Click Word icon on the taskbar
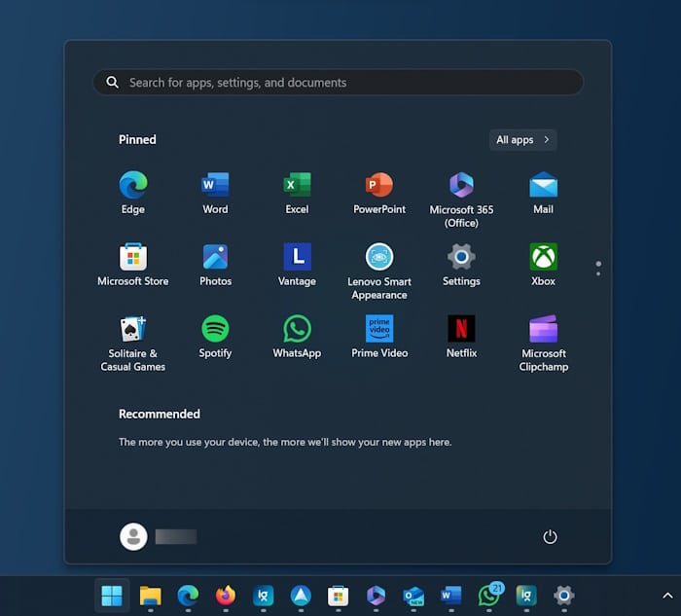This screenshot has height=616, width=681. [x=451, y=596]
